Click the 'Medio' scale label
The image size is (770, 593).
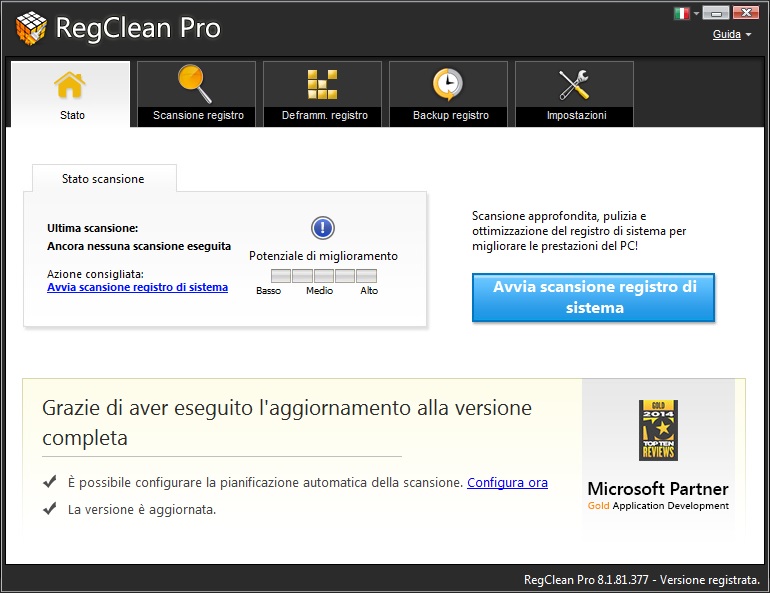point(320,291)
